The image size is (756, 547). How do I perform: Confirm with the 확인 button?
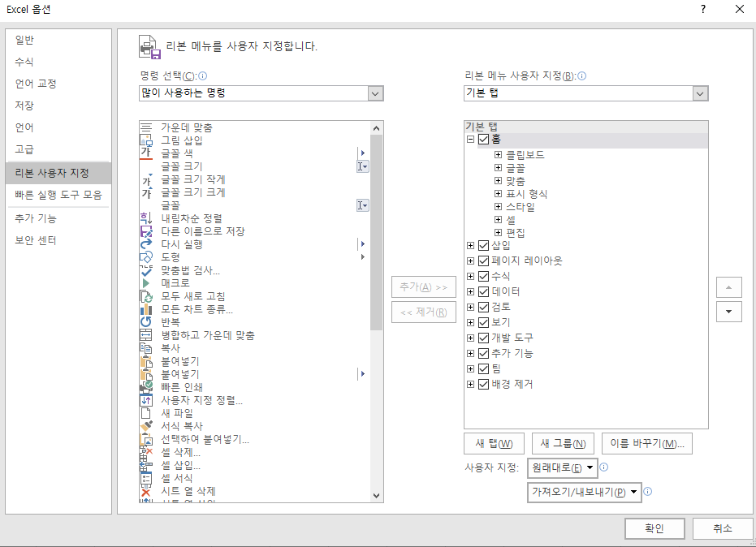click(654, 528)
